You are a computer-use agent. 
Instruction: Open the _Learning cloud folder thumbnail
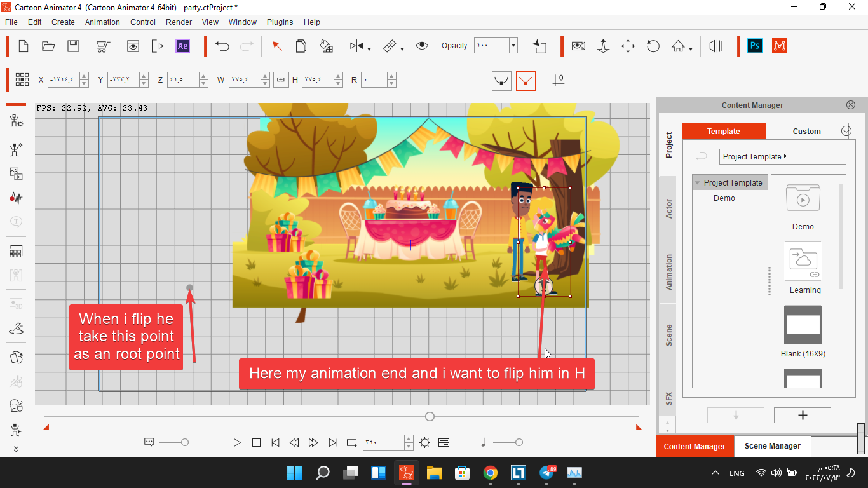pyautogui.click(x=803, y=261)
